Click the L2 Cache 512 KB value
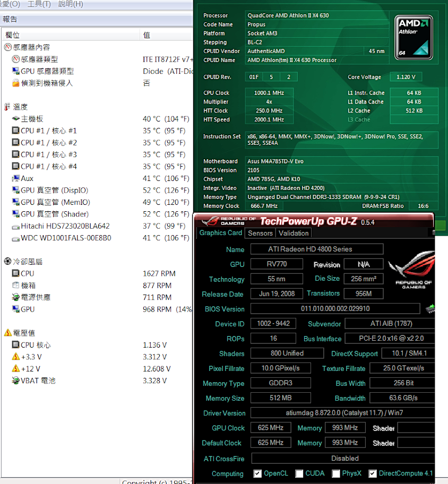The height and width of the screenshot is (484, 448). click(x=414, y=110)
